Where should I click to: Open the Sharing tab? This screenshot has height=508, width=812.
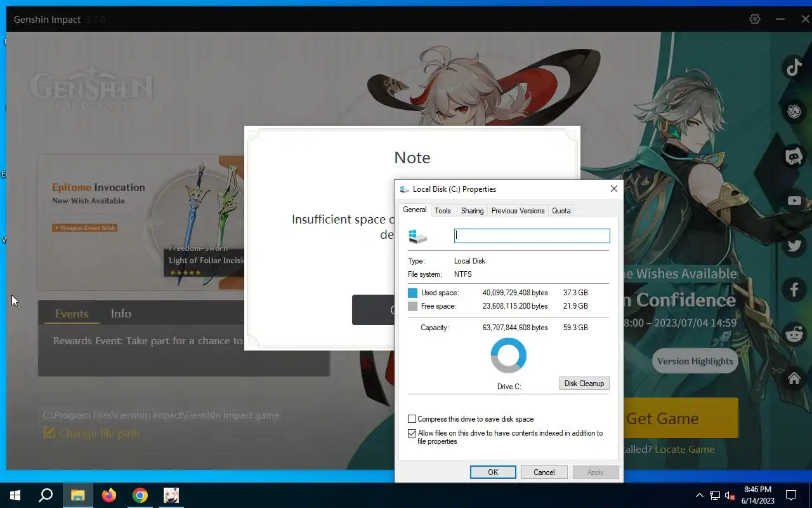click(x=472, y=211)
